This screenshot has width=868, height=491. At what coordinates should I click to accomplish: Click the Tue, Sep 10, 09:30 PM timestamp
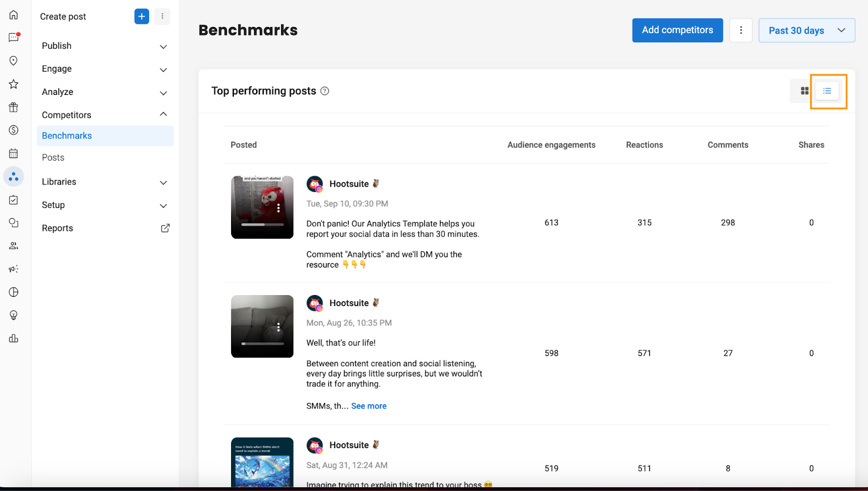[347, 204]
